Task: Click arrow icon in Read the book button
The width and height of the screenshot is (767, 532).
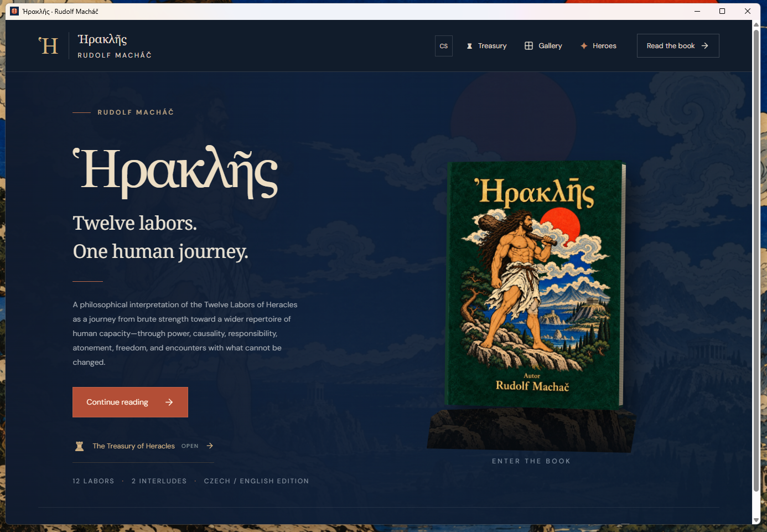Action: [x=705, y=46]
